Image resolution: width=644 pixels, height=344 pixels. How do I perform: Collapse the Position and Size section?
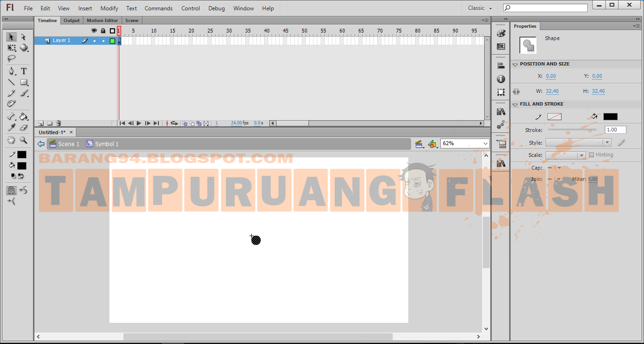515,64
